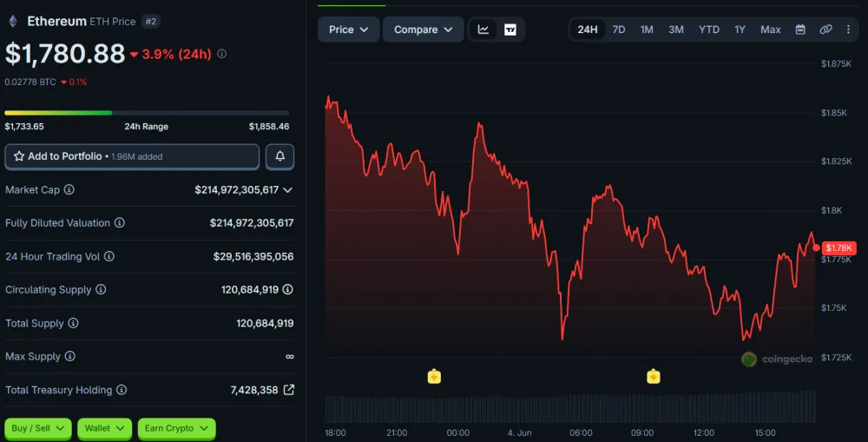Select the 1M time range tab
This screenshot has height=442, width=868.
coord(647,30)
